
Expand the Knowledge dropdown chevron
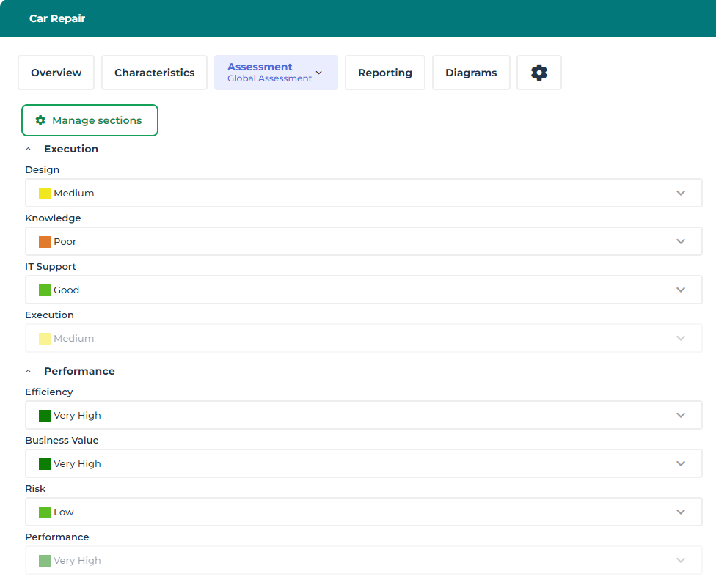tap(680, 242)
